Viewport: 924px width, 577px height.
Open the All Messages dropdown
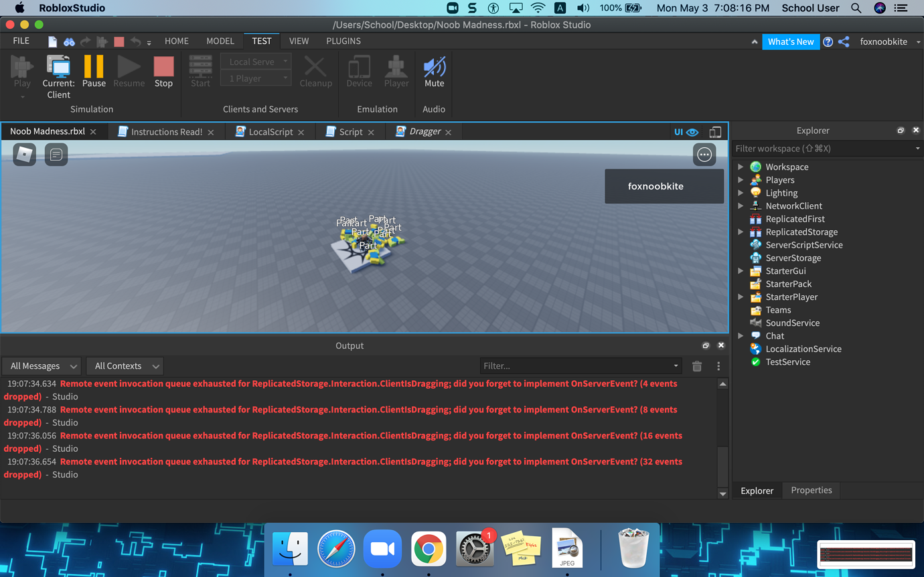click(41, 366)
